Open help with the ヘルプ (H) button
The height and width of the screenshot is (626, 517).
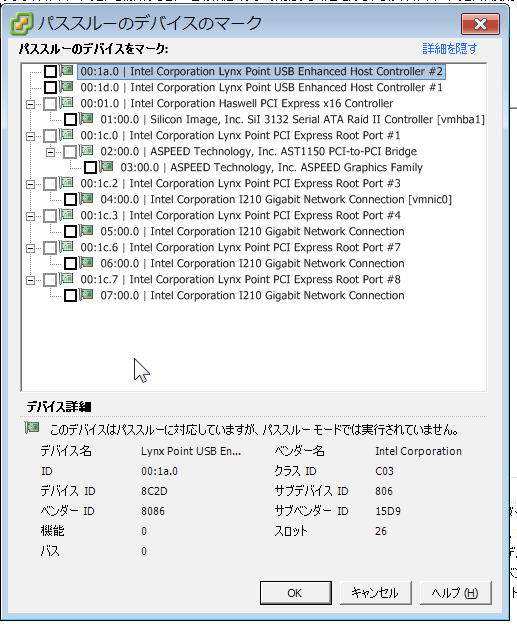click(x=455, y=593)
